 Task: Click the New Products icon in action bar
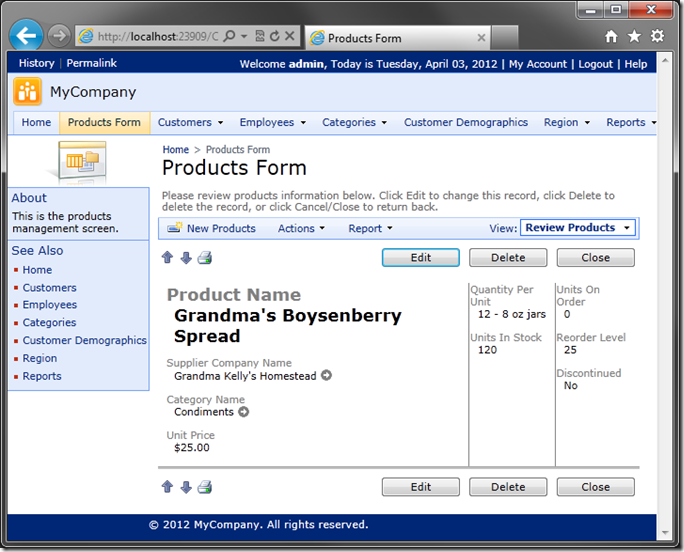click(175, 228)
